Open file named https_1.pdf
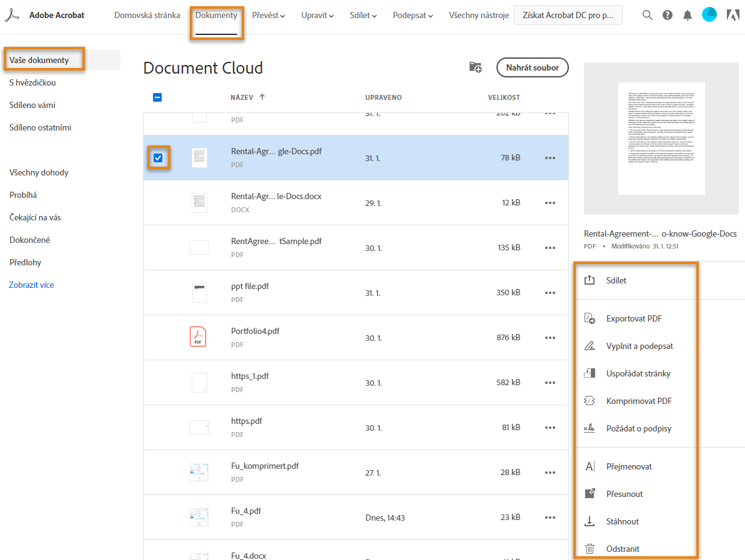Image resolution: width=745 pixels, height=560 pixels. 250,376
